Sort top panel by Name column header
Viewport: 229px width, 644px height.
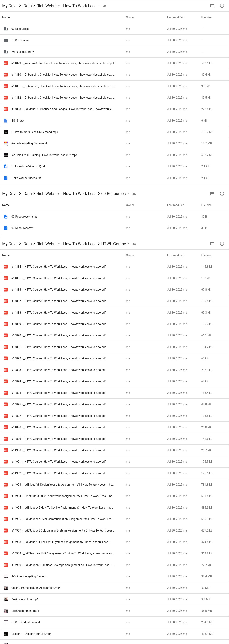point(6,17)
